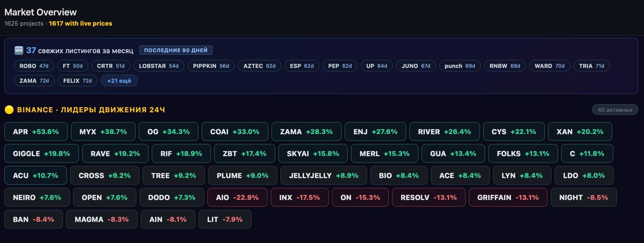
Task: Select the JELLYJELLY +8.9% card
Action: (324, 176)
